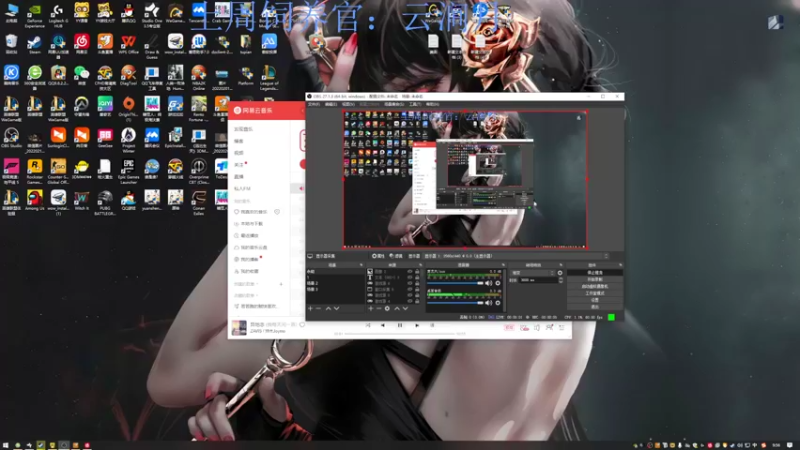The image size is (800, 450).
Task: Toggle lock on image source row
Action: pos(417,271)
